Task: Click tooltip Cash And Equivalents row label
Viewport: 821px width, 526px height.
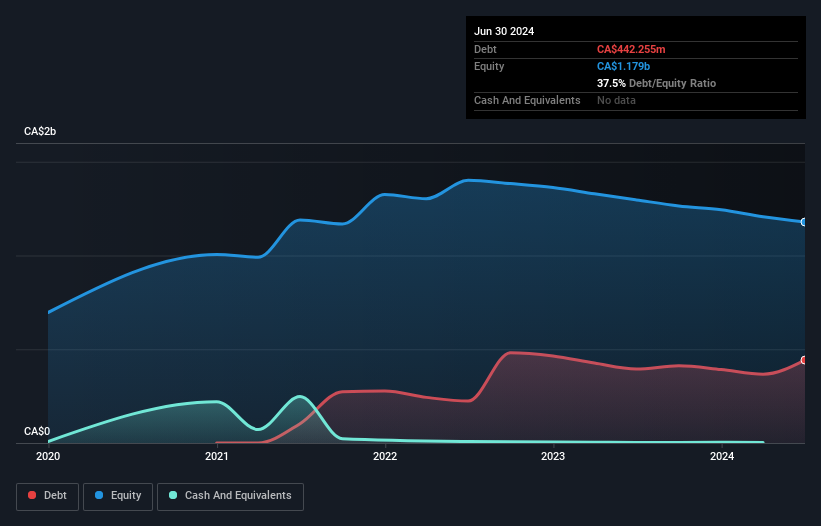Action: (527, 100)
